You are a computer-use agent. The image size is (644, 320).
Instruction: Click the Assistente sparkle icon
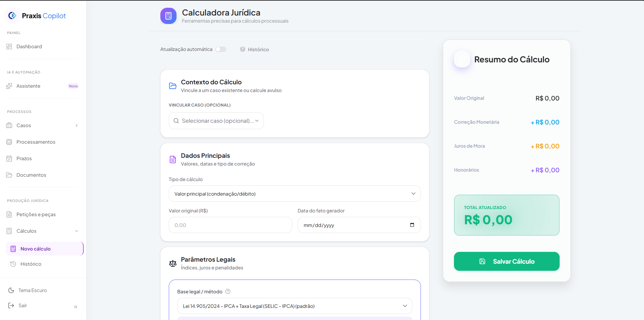[9, 86]
